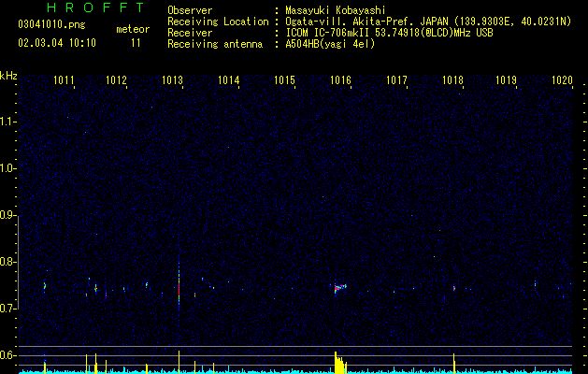Select the Ogata-vill. Akita-Pref. JAPAN location text
The width and height of the screenshot is (588, 374).
tap(428, 22)
